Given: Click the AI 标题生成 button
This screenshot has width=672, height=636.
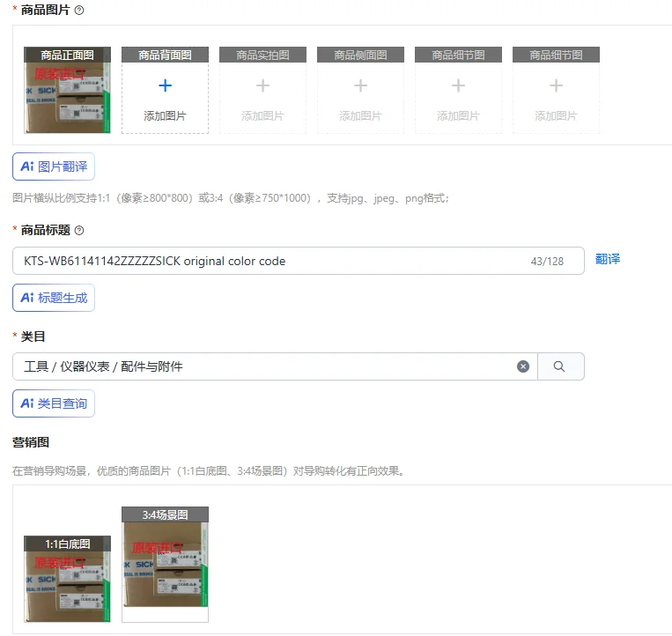Looking at the screenshot, I should point(54,298).
